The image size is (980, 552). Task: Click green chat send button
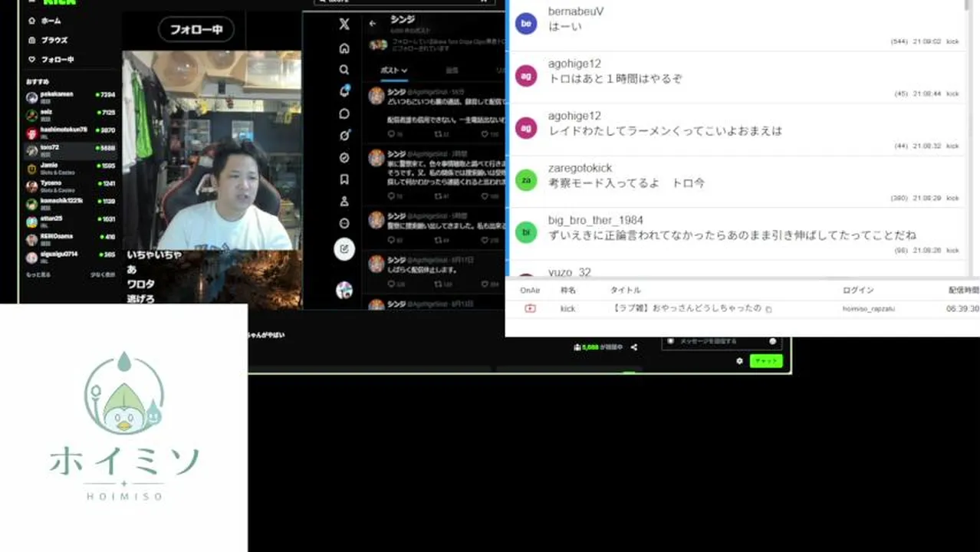766,361
